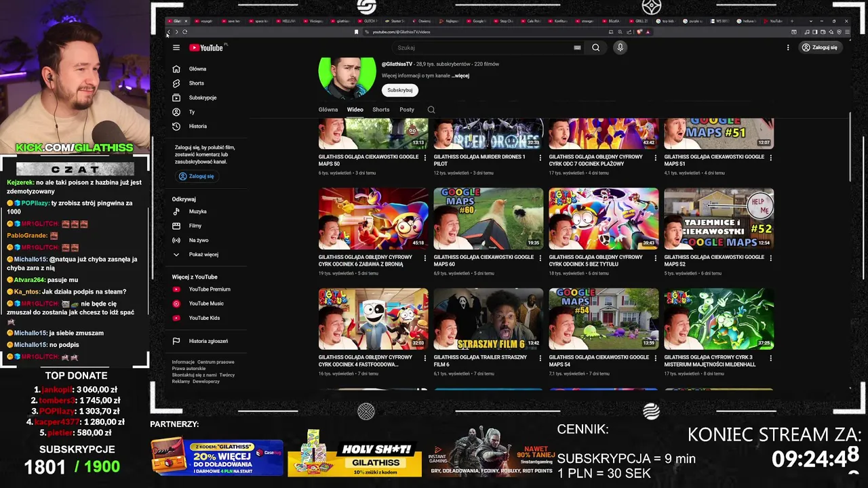This screenshot has height=488, width=868.
Task: Click title Gilathiss ogląda Murder Drones 1 Pilot
Action: tap(479, 160)
